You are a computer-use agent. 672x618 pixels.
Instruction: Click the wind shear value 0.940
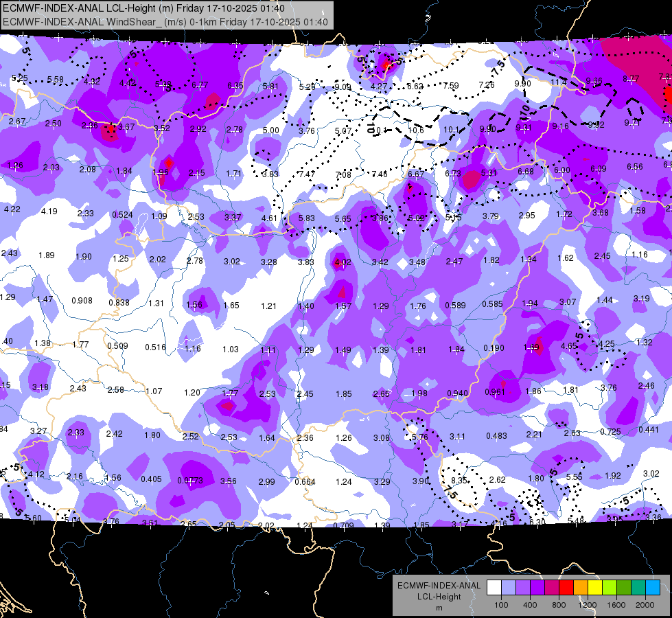pos(457,393)
